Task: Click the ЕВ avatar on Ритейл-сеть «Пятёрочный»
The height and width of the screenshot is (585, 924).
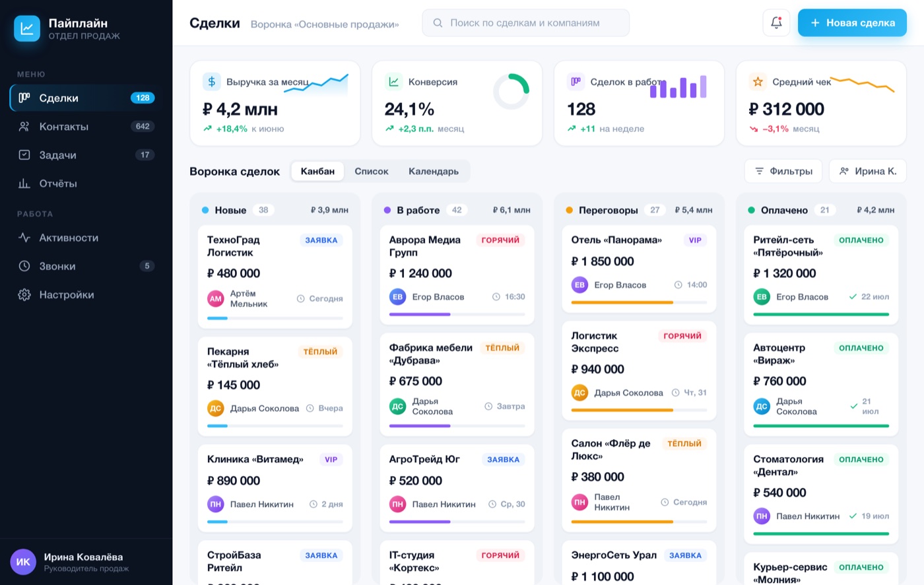Action: [x=762, y=296]
